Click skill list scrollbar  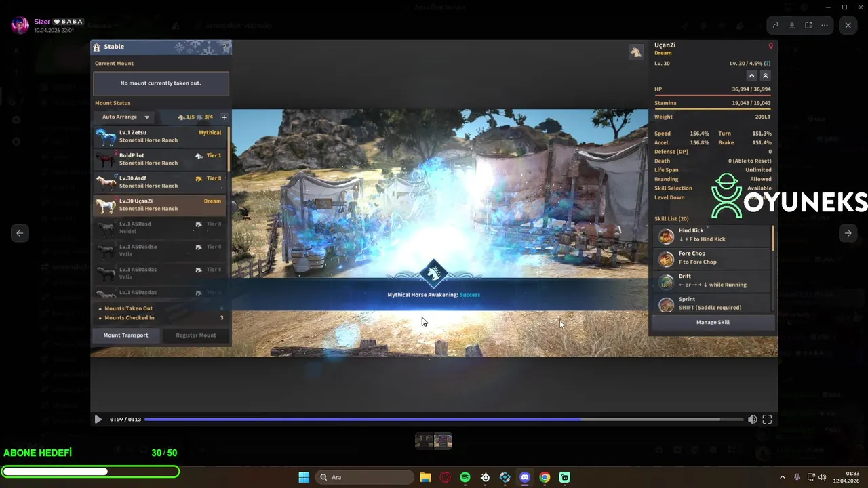(x=773, y=237)
